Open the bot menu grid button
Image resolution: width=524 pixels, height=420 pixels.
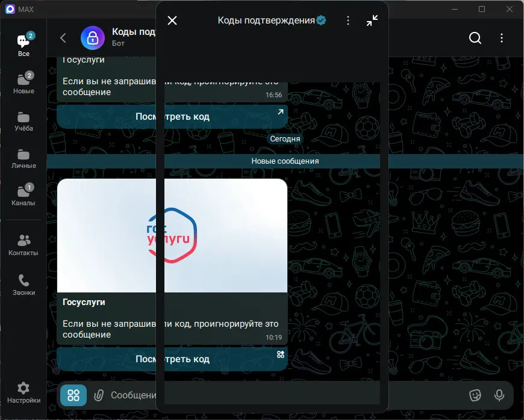click(x=73, y=395)
